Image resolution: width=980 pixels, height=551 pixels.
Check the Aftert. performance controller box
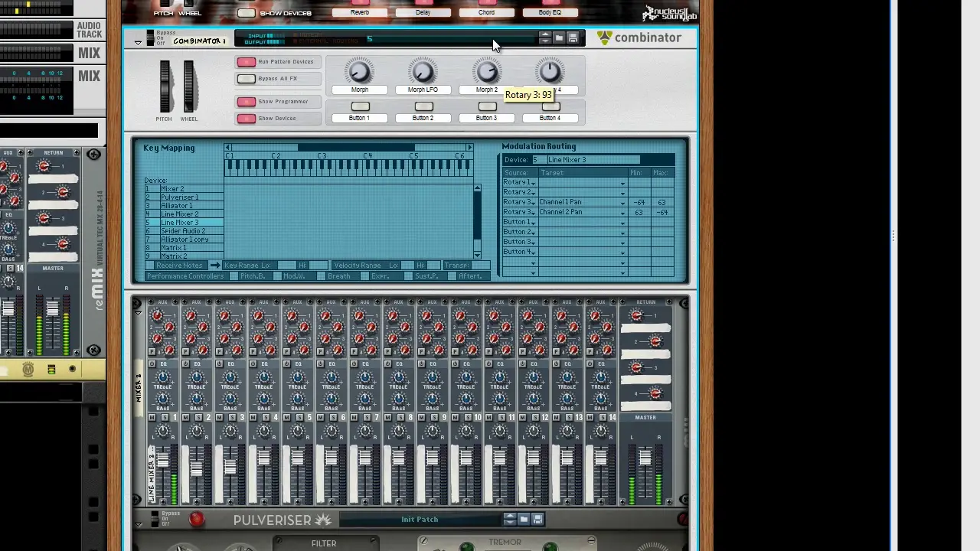[452, 276]
